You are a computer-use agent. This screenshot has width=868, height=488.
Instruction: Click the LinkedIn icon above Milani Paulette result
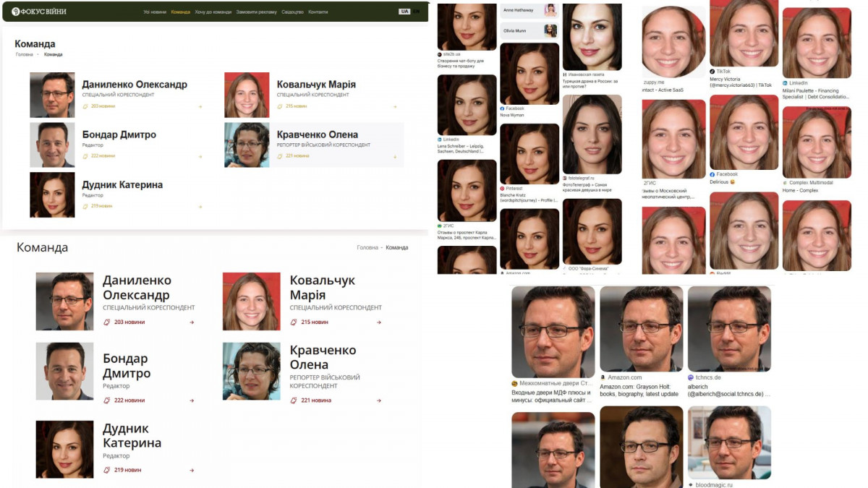[786, 83]
